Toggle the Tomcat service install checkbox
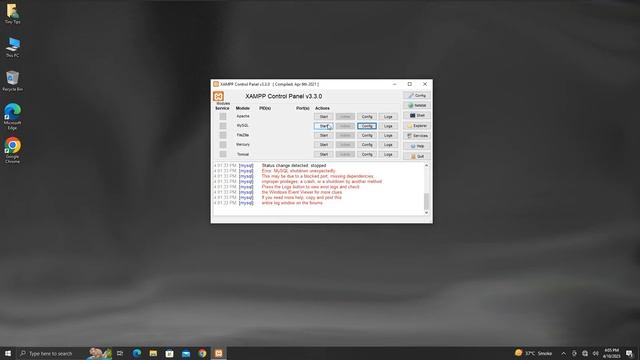 223,154
